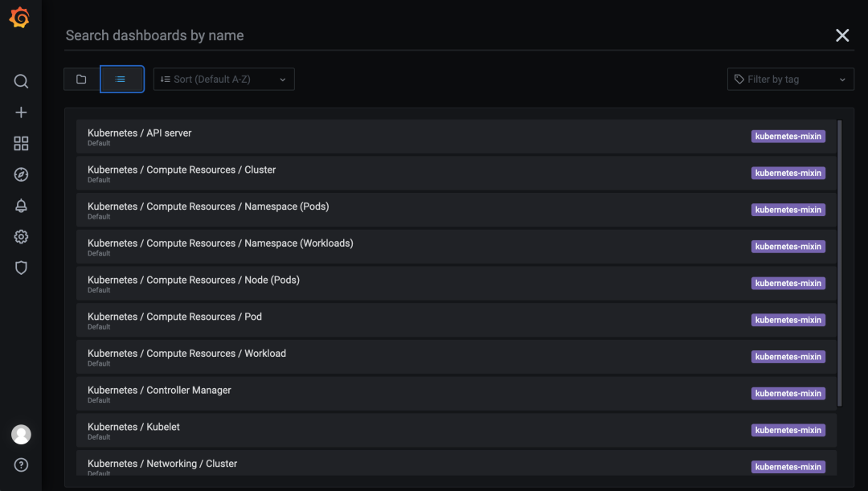Close the dashboard search with X
The image size is (868, 491).
(842, 35)
